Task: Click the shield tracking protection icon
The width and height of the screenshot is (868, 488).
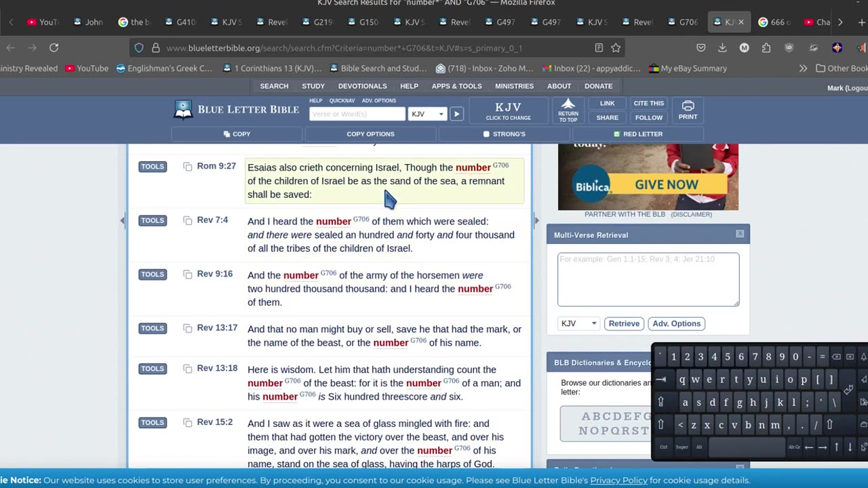Action: (139, 47)
